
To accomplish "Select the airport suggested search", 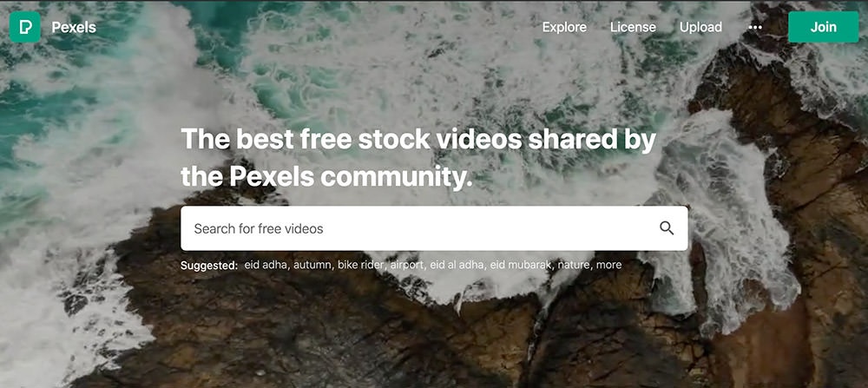I will 406,265.
